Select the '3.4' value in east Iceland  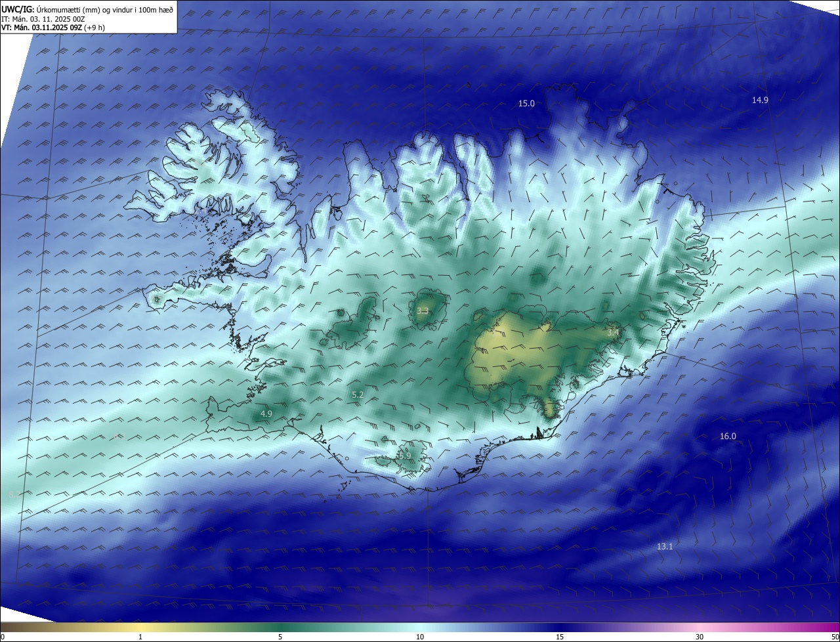click(x=613, y=333)
